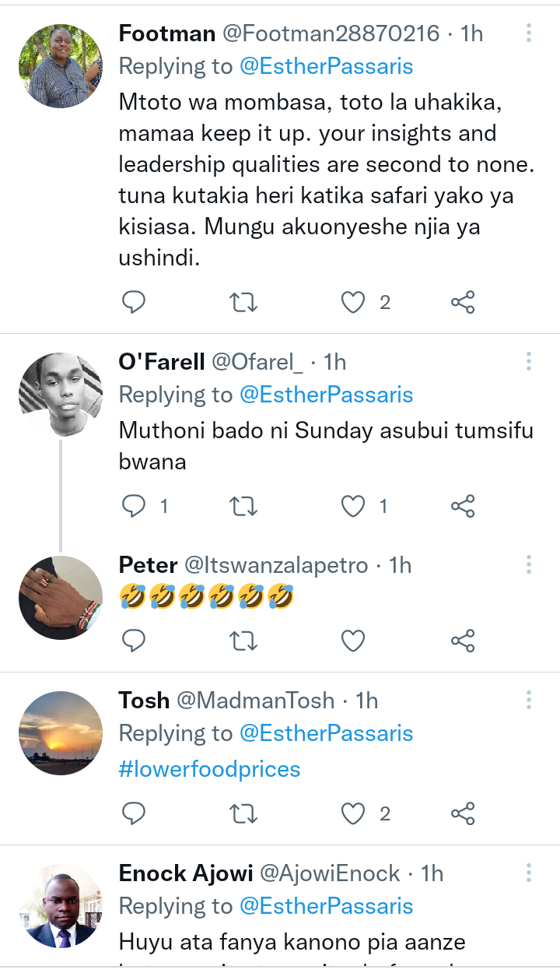Open Enock Ajowi's profile name
560x980 pixels.
186,873
